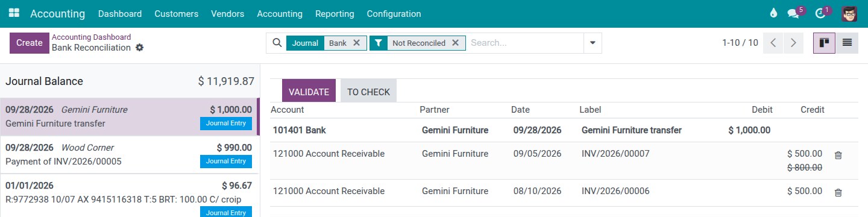Click the $500.00 credit of INV/2026/00007
868x217 pixels.
coord(804,154)
